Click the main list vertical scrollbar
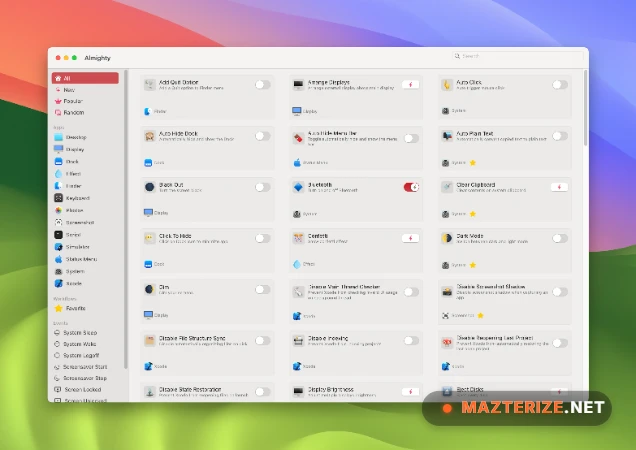 [x=585, y=108]
